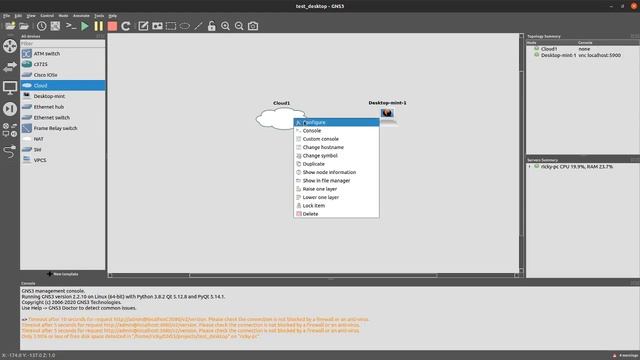Open the File menu
The image size is (640, 360).
tap(7, 16)
